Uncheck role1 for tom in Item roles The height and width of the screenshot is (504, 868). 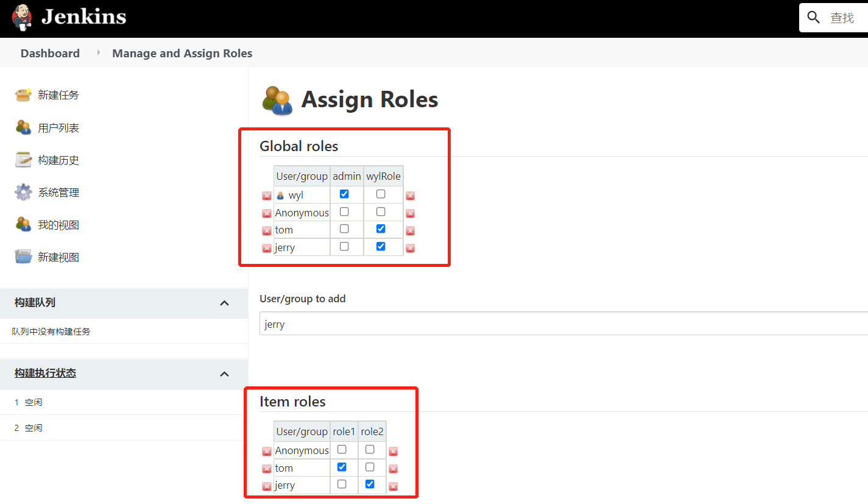[x=342, y=467]
